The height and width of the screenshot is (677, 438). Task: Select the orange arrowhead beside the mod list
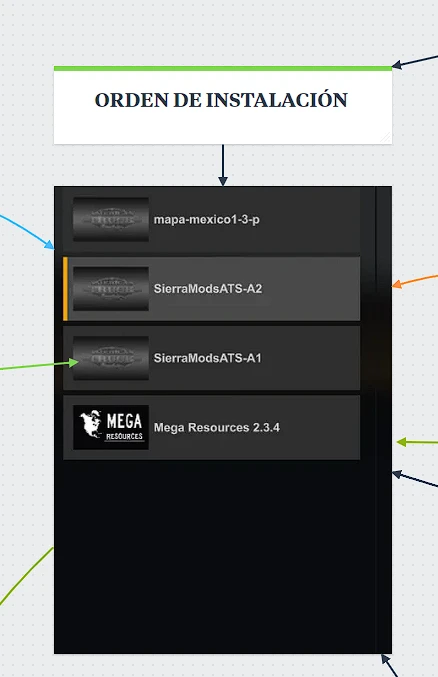click(397, 284)
